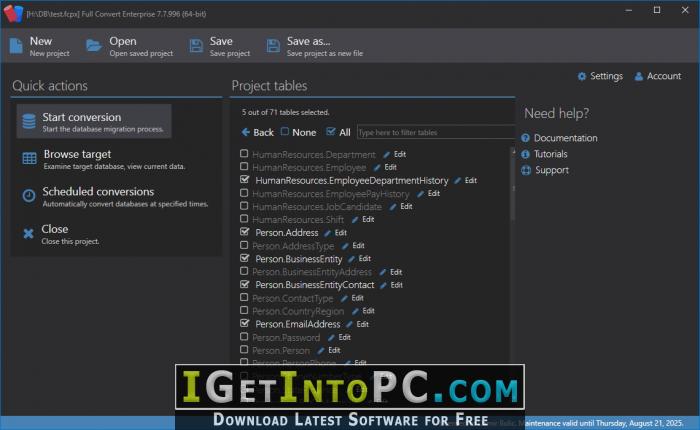The width and height of the screenshot is (700, 430).
Task: Click the New project document icon
Action: [x=16, y=46]
